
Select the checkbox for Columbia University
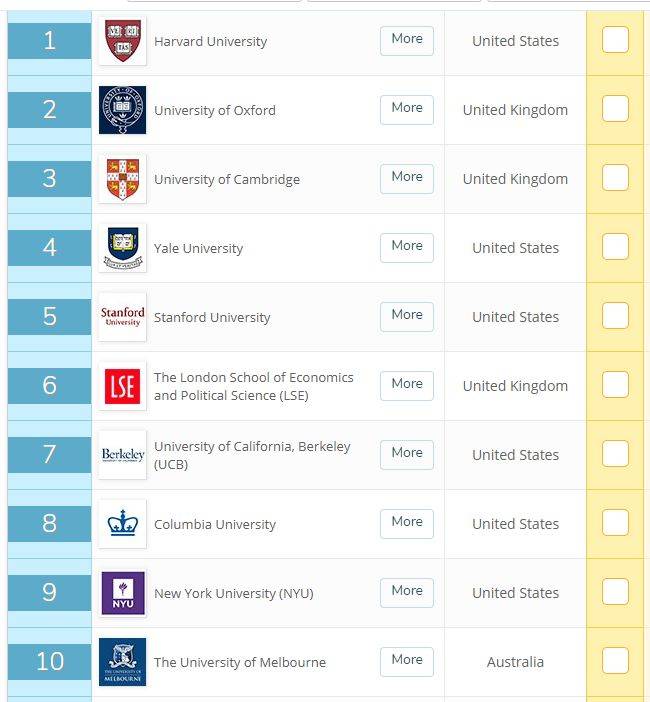(x=615, y=522)
